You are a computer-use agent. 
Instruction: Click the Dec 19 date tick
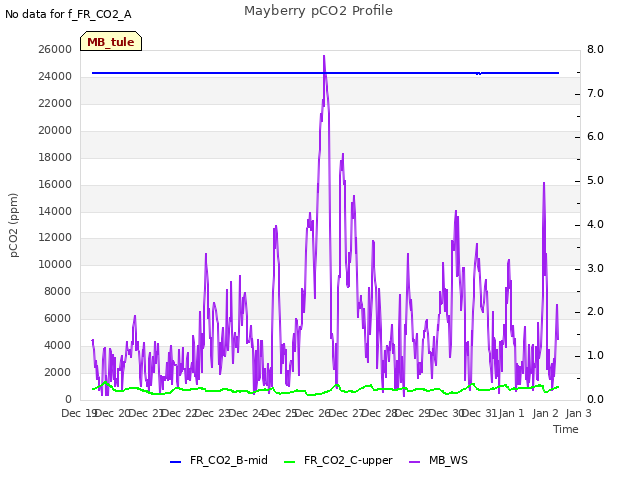pos(79,413)
